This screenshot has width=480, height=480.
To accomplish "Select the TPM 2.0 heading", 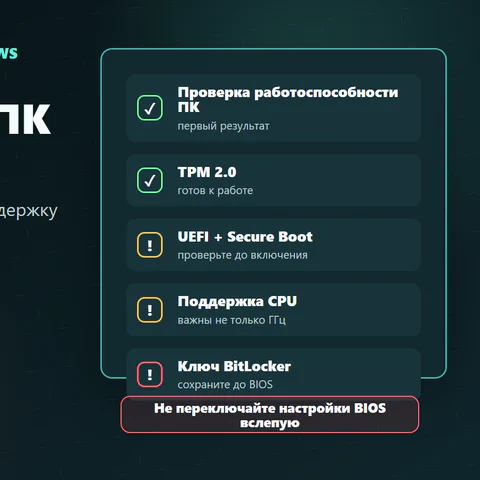I will pyautogui.click(x=207, y=172).
